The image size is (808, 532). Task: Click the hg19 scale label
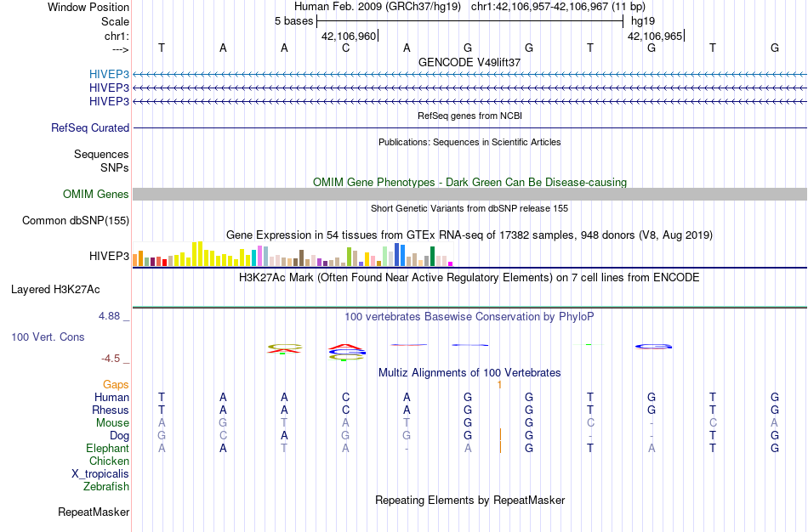coord(643,21)
